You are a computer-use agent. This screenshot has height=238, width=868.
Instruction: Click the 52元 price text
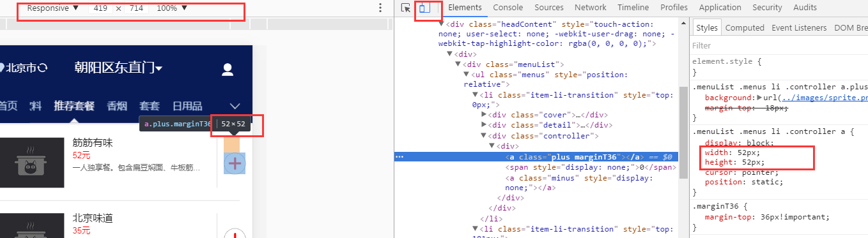(x=81, y=155)
